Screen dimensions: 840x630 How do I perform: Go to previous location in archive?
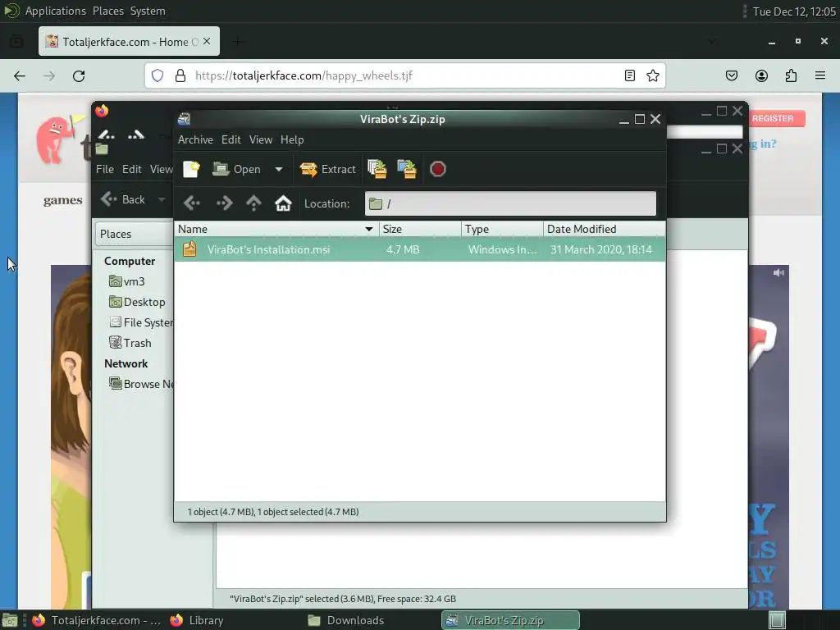(191, 203)
